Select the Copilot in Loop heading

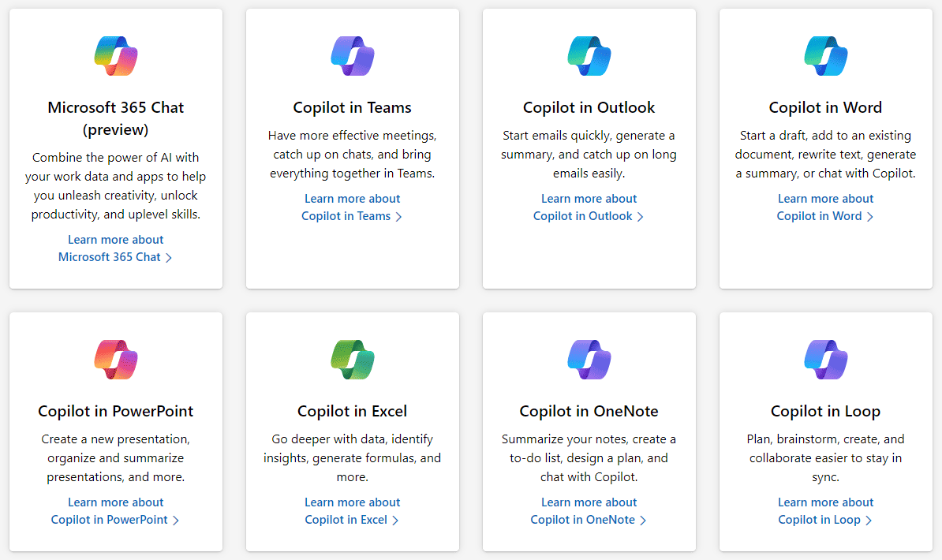point(825,411)
